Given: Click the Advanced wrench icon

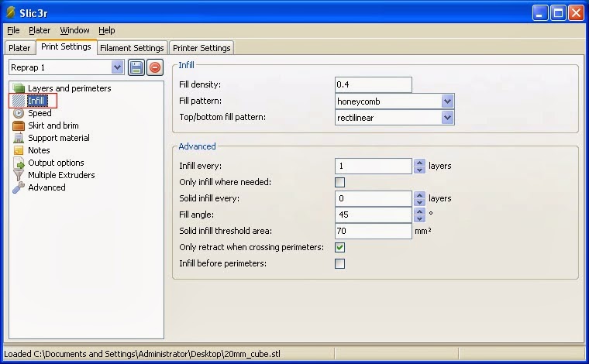Looking at the screenshot, I should [19, 187].
